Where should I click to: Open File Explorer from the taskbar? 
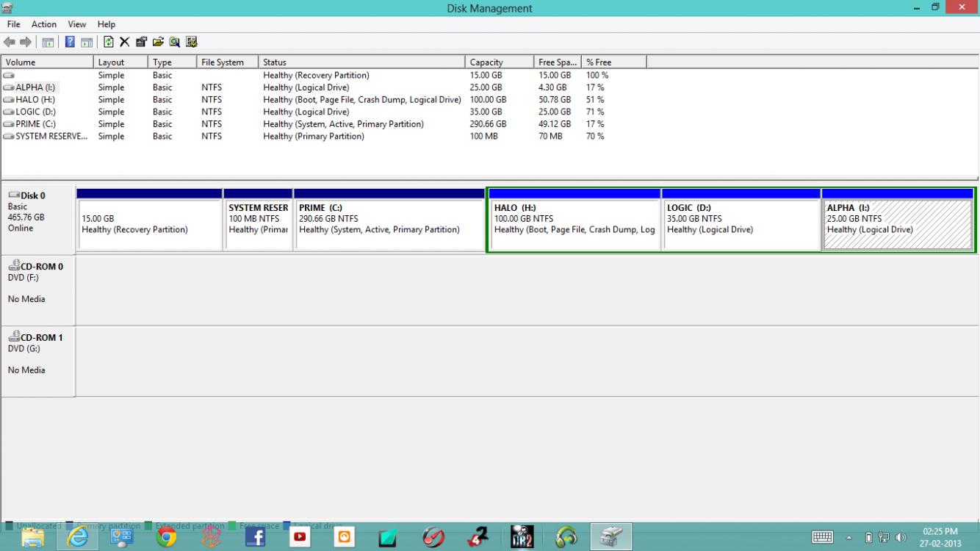(32, 537)
